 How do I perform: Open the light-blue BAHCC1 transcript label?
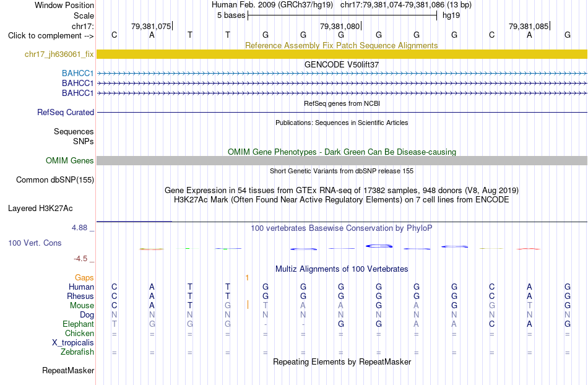tap(77, 73)
